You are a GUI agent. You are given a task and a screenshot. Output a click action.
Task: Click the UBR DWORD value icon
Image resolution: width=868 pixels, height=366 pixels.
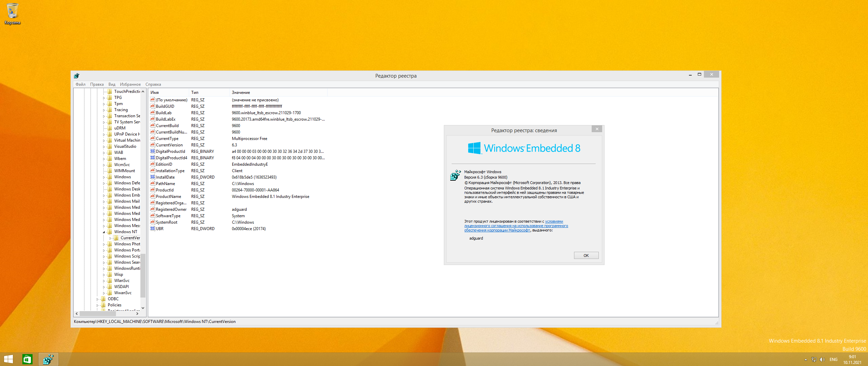153,229
